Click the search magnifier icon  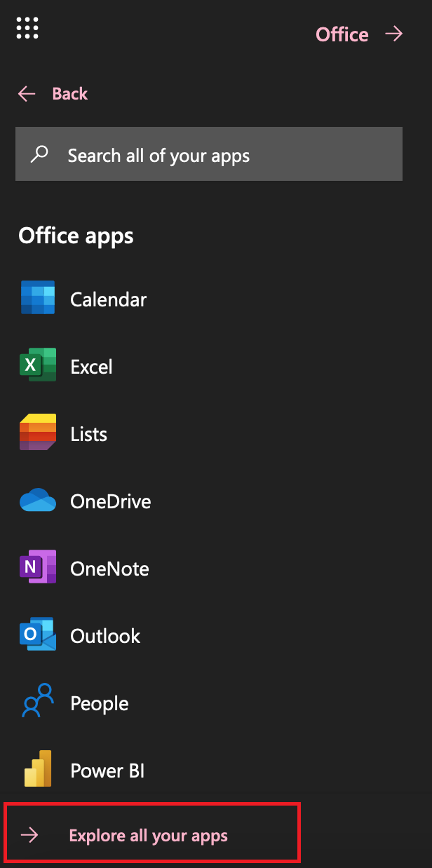pos(39,154)
